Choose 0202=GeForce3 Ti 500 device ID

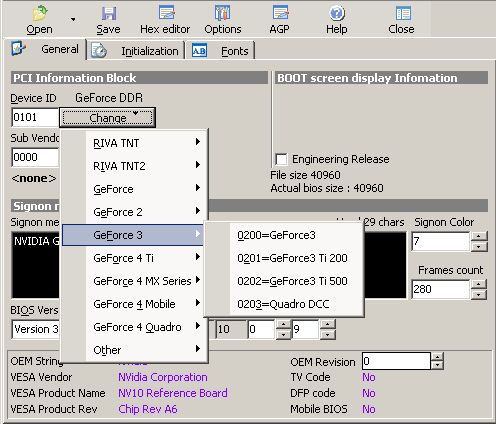point(284,281)
